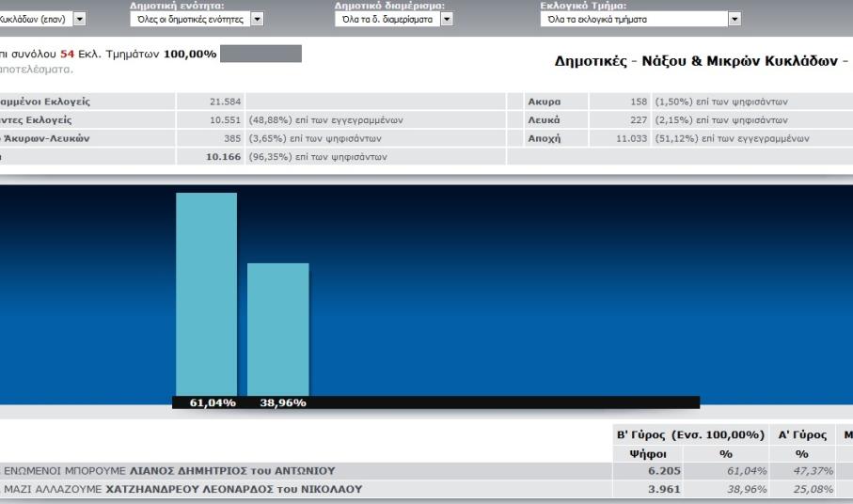Click arrow of the Κυκλάδων (επαν) dropdown
853x504 pixels.
coord(78,18)
